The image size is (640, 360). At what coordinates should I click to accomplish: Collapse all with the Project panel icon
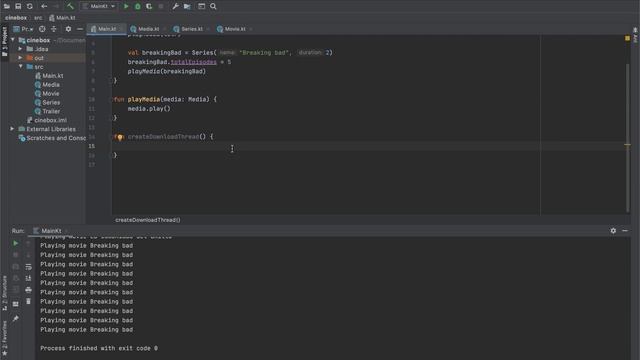point(53,29)
